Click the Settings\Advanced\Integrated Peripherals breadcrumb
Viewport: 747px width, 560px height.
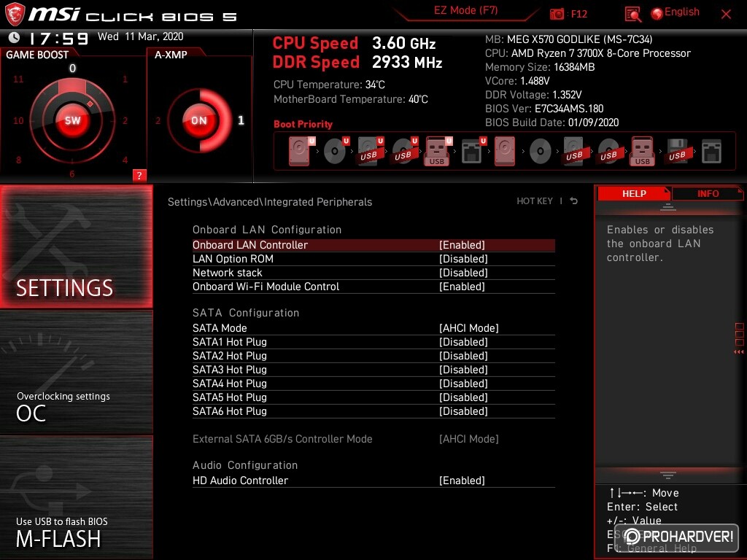pyautogui.click(x=270, y=201)
